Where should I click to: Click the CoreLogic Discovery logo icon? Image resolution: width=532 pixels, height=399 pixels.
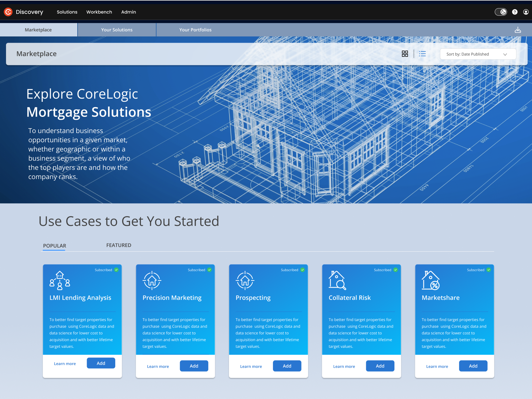[8, 12]
